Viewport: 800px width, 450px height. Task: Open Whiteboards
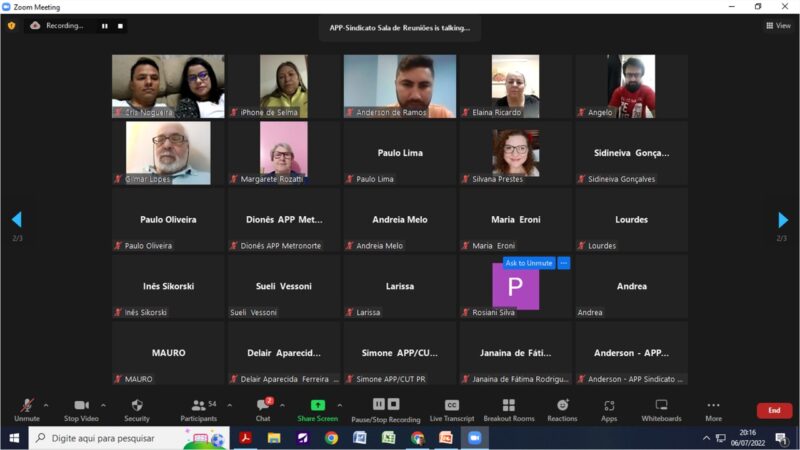[x=661, y=409]
